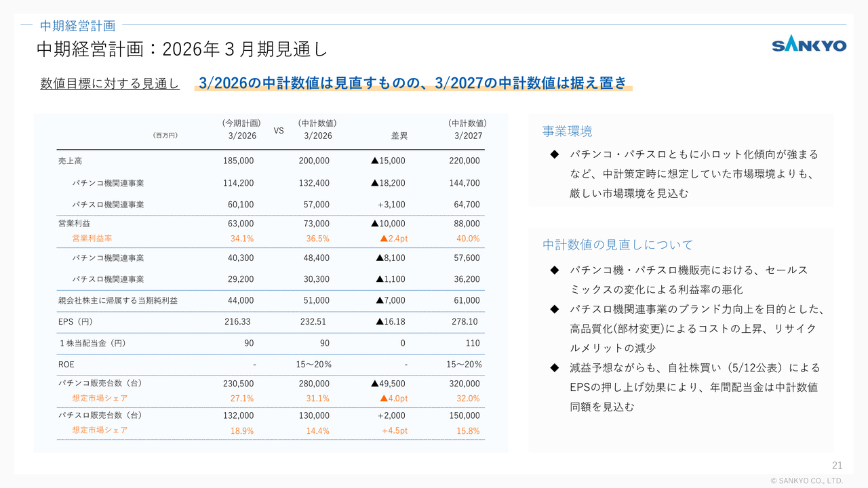Click the net income value 44,000

pos(241,300)
